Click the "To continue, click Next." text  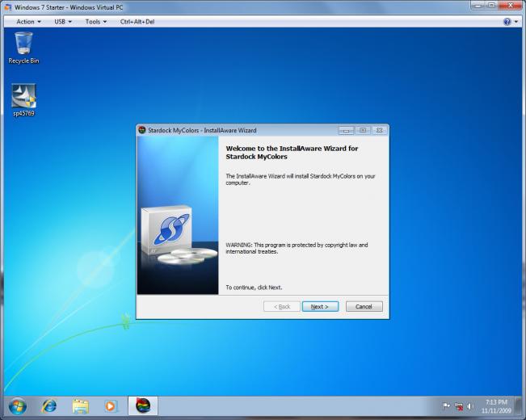[x=254, y=288]
